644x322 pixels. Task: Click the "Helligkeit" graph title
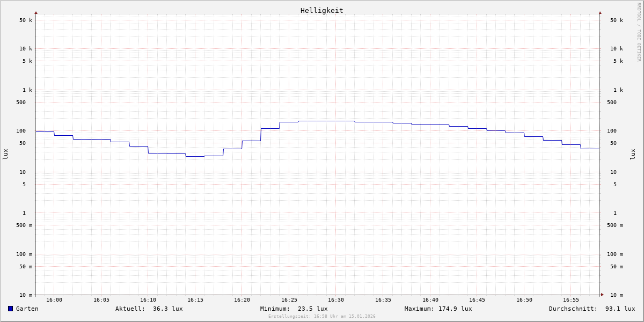[321, 10]
